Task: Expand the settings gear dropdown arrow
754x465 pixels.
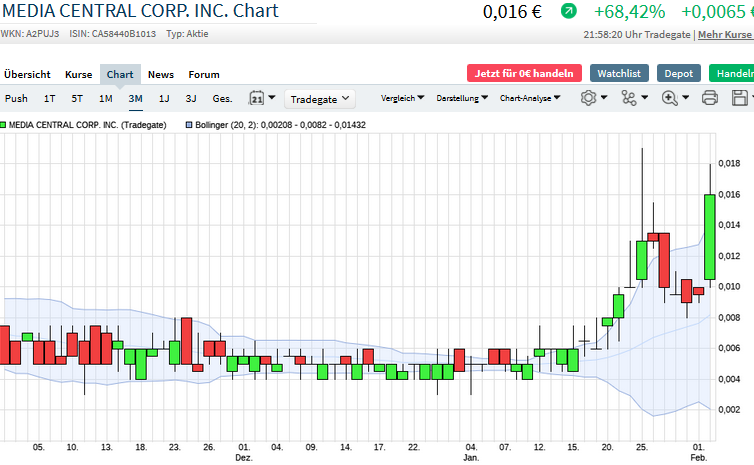Action: 604,98
